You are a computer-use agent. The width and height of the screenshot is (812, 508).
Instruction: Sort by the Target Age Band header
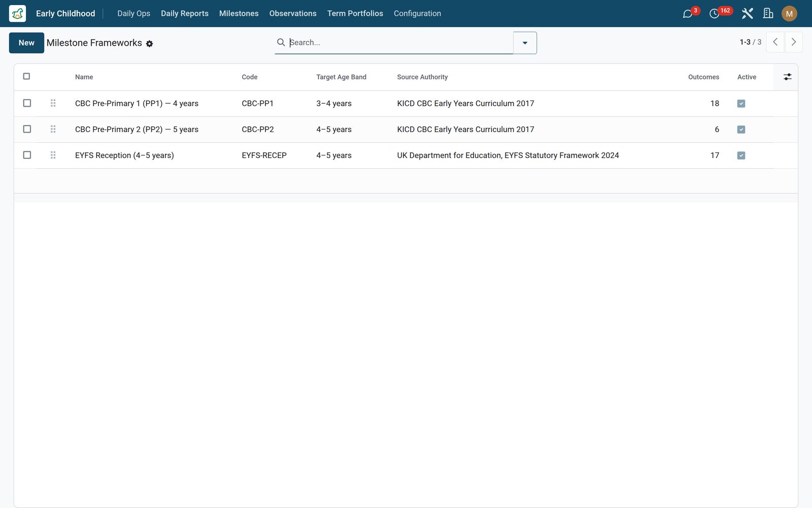(x=341, y=77)
